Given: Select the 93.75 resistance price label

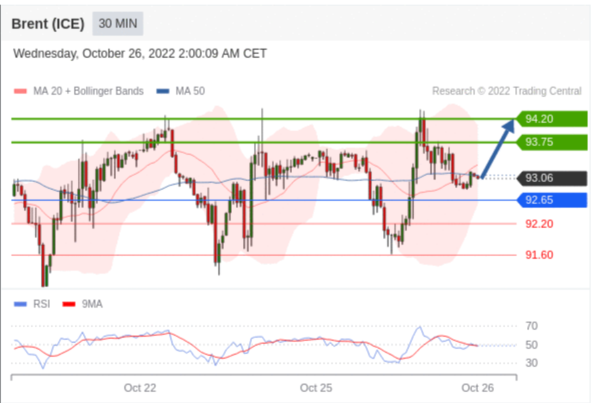Looking at the screenshot, I should pos(551,142).
